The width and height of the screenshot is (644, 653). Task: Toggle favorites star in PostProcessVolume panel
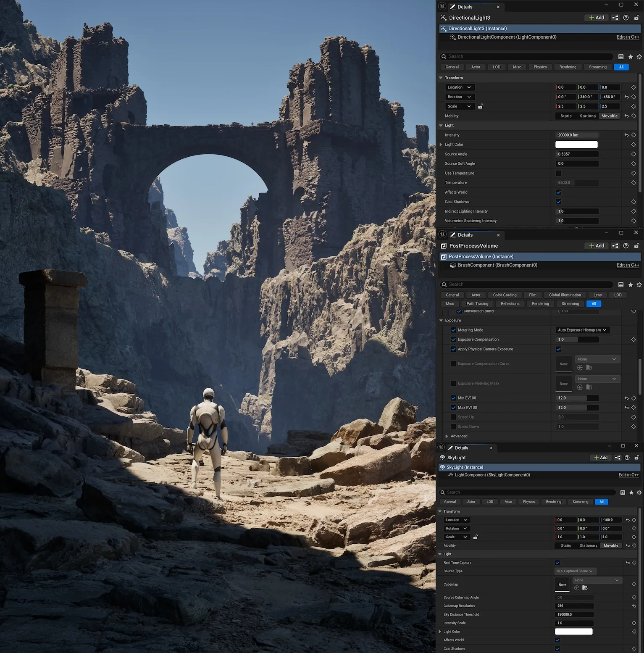631,285
